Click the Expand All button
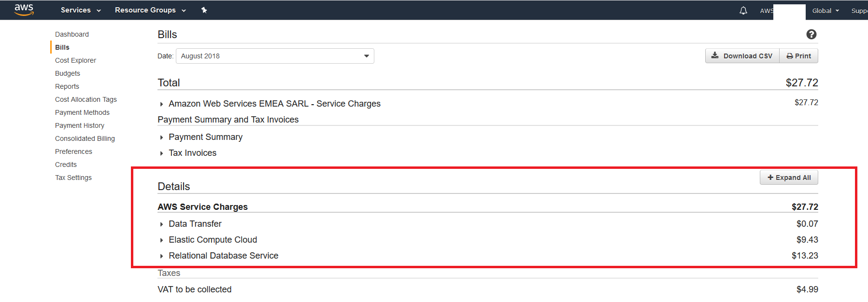The height and width of the screenshot is (302, 868). click(789, 178)
